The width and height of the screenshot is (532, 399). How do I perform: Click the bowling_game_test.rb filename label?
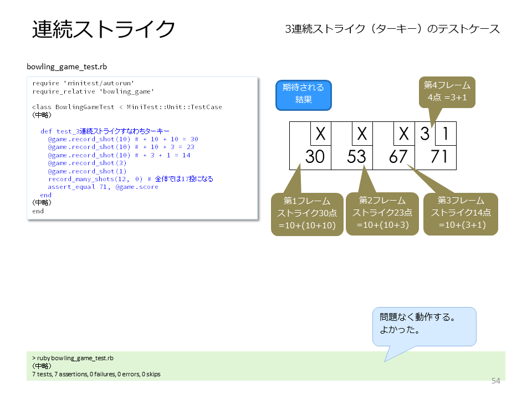coord(67,67)
